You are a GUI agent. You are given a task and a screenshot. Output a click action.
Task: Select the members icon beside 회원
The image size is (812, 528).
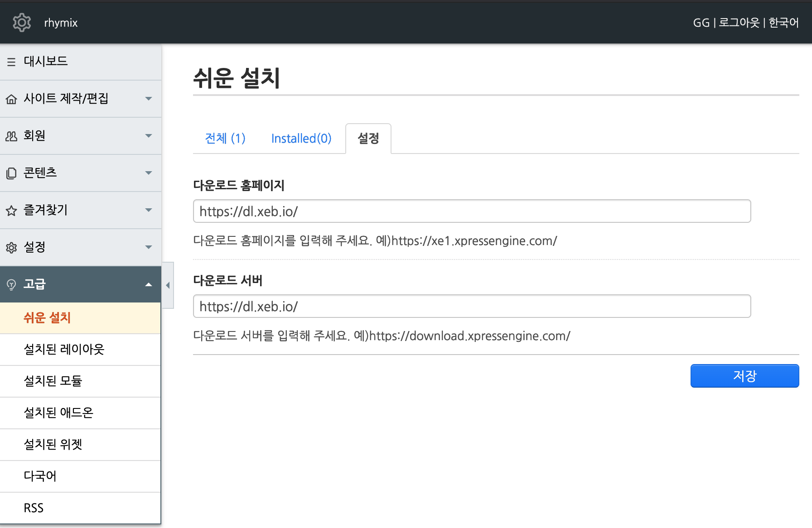12,136
